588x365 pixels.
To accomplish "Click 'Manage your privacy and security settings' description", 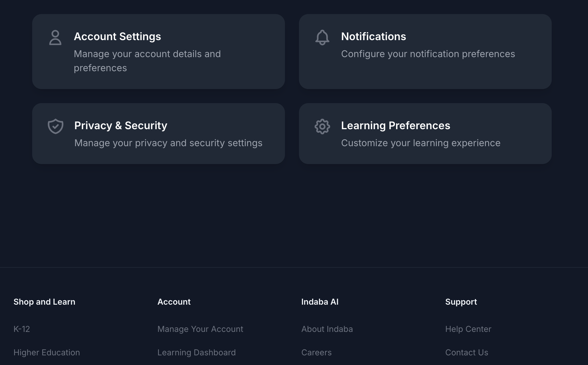I will 168,143.
